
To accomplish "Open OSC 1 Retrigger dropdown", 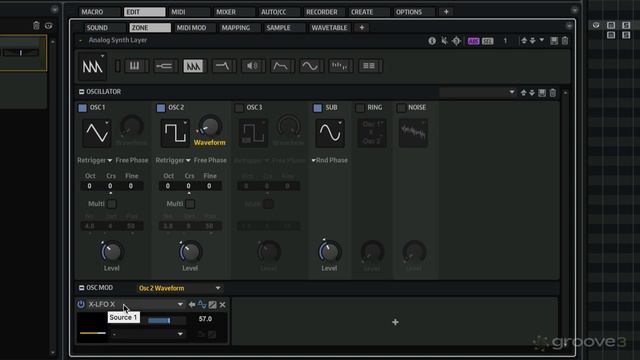I will (x=95, y=160).
